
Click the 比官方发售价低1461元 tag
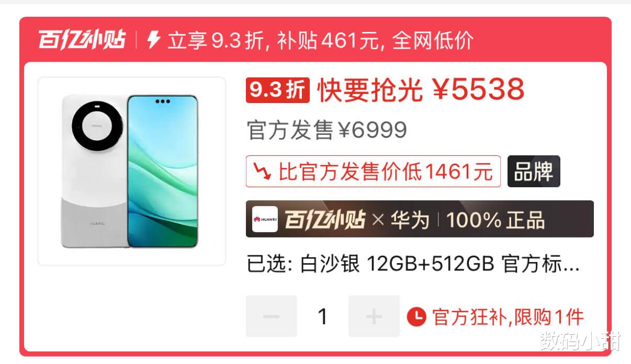[373, 171]
